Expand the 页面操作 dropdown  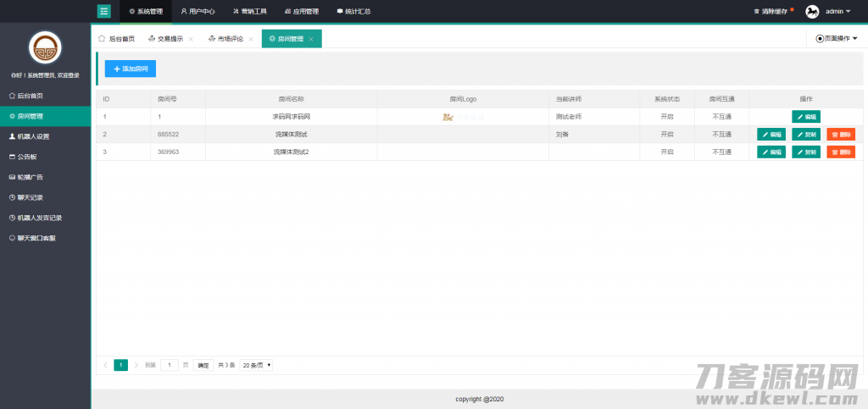837,38
